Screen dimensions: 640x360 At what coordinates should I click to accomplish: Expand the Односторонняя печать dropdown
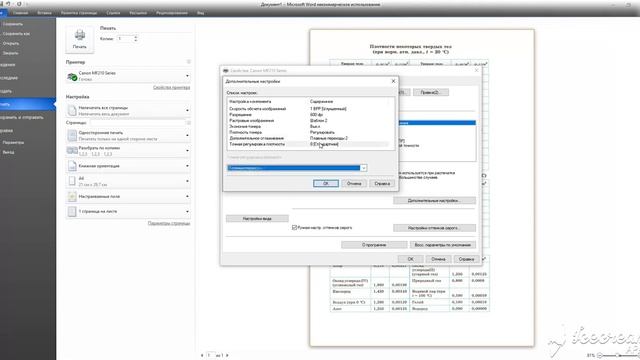point(187,136)
